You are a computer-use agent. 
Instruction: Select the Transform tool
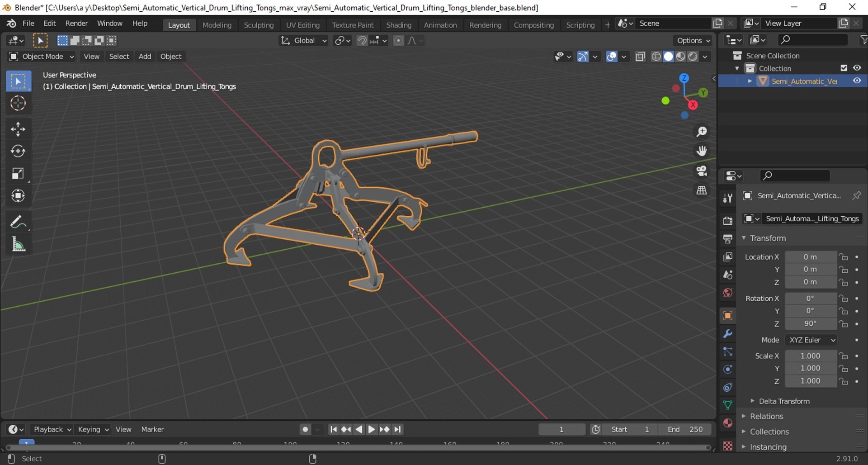click(x=18, y=196)
